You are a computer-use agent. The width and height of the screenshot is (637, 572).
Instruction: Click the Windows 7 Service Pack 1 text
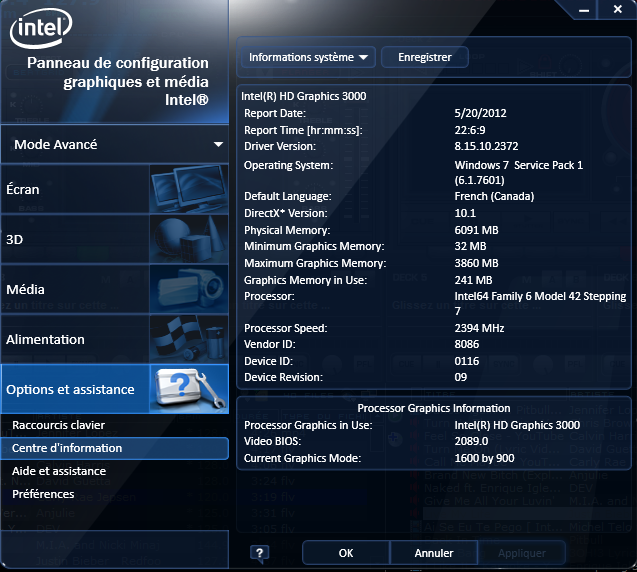click(x=519, y=165)
